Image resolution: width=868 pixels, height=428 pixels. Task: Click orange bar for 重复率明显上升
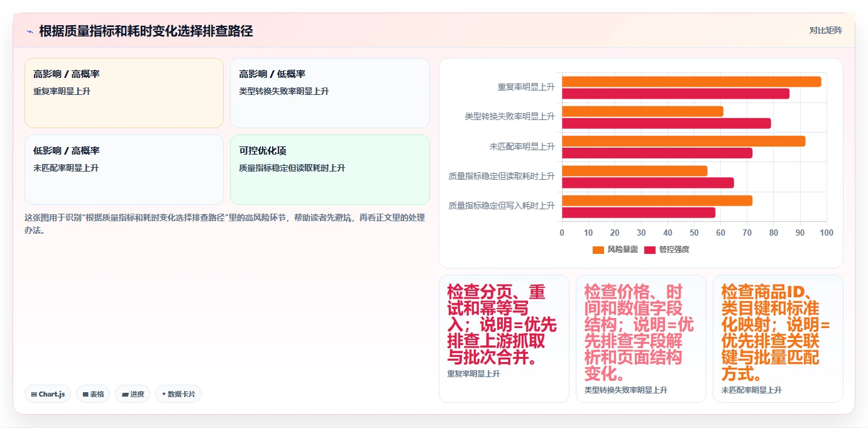tap(691, 82)
